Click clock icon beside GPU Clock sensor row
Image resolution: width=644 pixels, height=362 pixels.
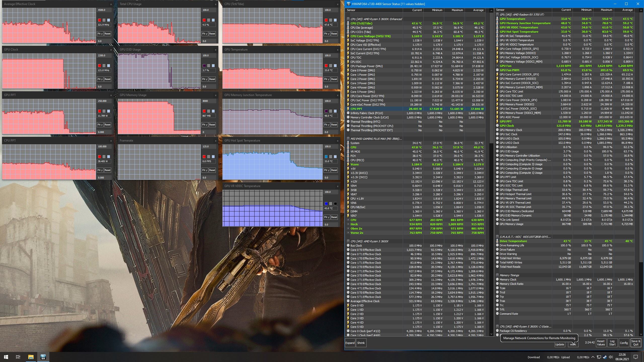coord(497,126)
